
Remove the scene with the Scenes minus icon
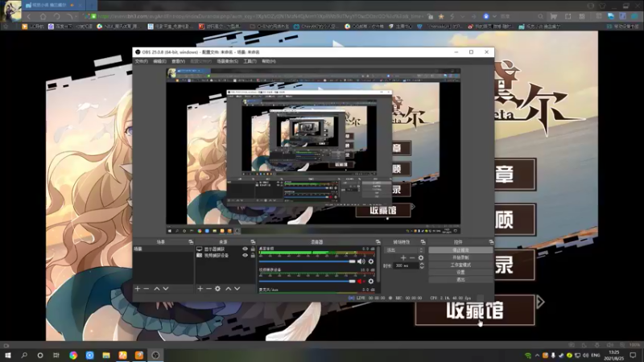point(147,289)
